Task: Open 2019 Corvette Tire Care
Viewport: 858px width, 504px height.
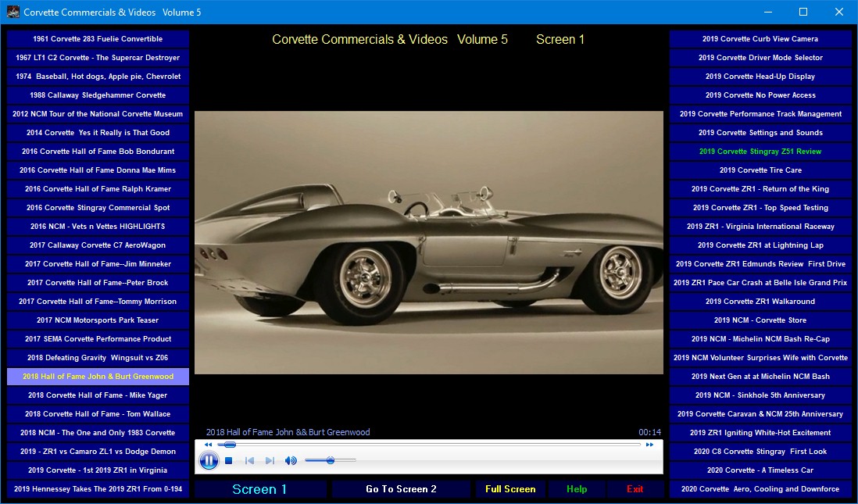Action: pos(760,170)
